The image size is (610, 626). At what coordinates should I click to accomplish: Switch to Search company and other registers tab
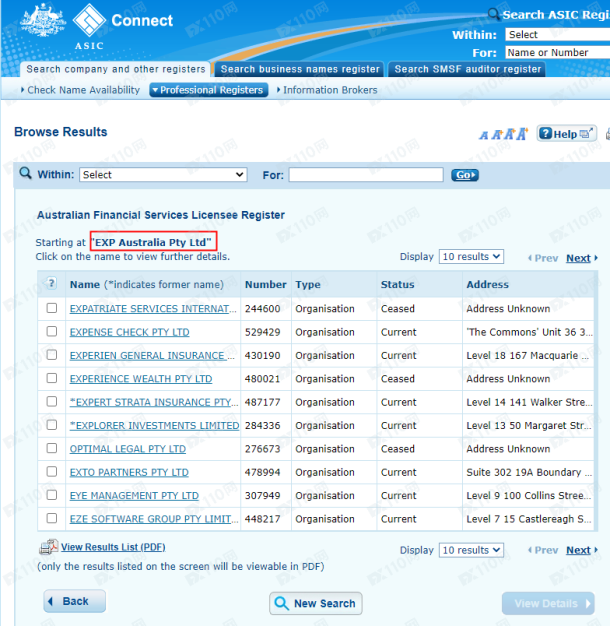116,69
